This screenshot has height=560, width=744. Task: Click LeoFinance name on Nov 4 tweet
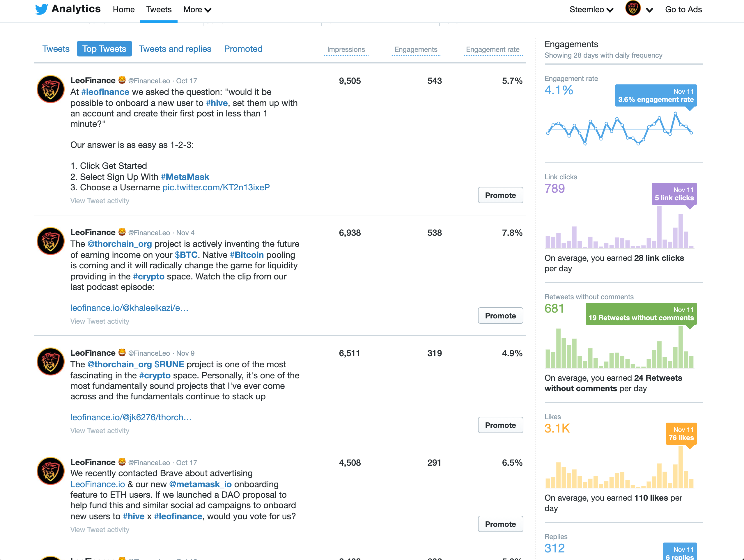93,232
